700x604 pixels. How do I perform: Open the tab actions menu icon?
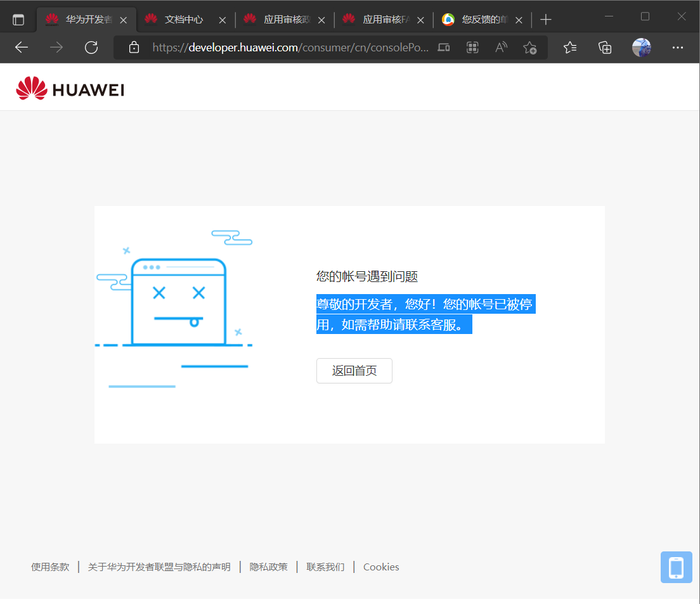(x=18, y=20)
